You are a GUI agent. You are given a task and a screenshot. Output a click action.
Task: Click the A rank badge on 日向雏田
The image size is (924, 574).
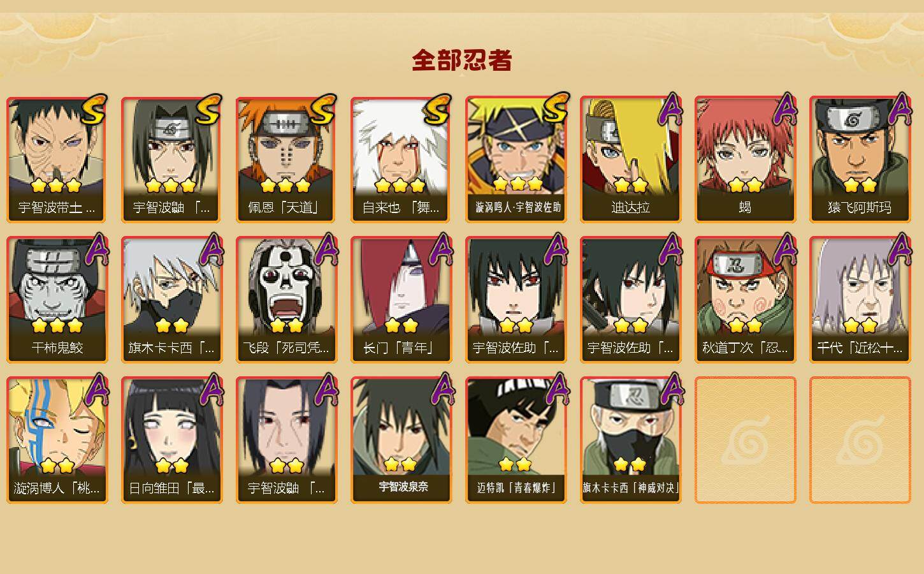pos(212,389)
